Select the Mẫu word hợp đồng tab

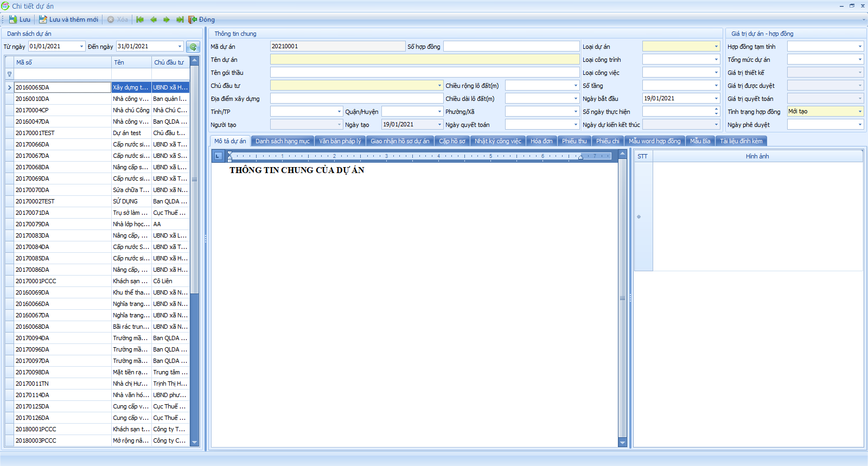(x=654, y=141)
